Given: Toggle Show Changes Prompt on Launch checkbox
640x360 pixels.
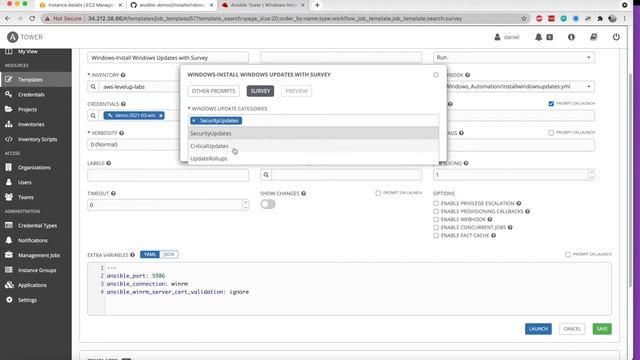Looking at the screenshot, I should [x=378, y=193].
